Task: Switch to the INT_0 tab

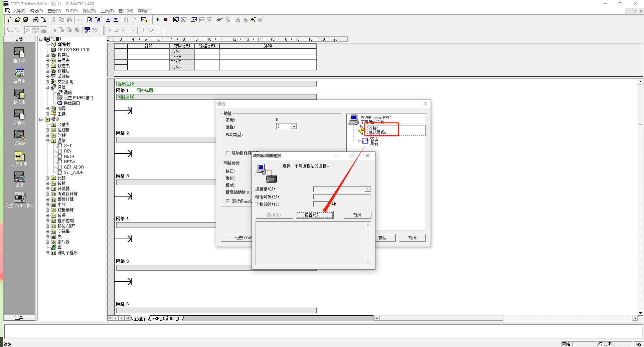Action: tap(175, 319)
